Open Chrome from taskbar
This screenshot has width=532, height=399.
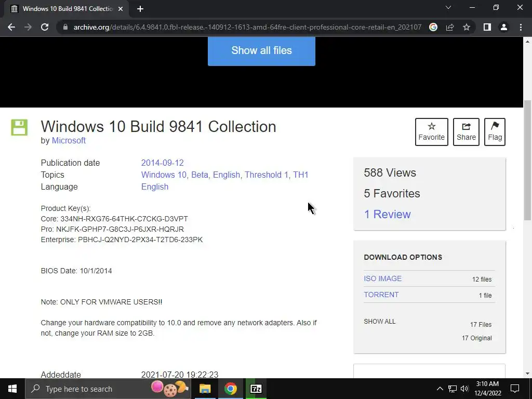230,389
